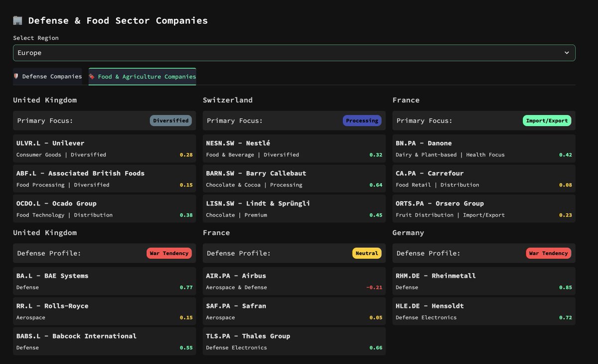Click the Switzerland country heading
Screen dimensions: 598x364
pos(228,100)
